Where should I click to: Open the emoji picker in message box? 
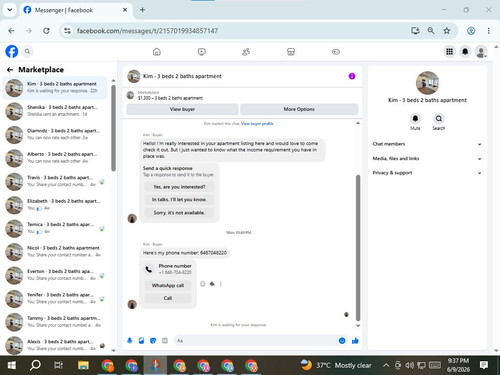pos(342,341)
